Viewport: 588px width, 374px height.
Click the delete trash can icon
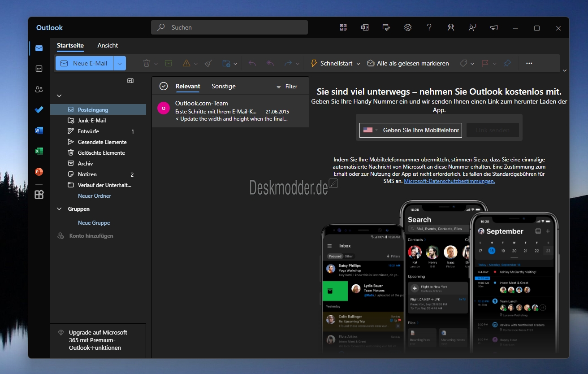tap(147, 63)
